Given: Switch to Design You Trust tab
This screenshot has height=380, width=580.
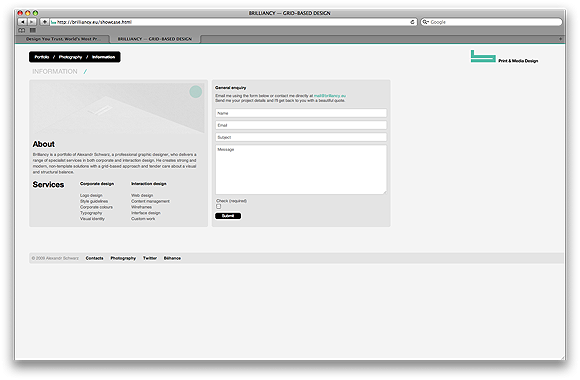Looking at the screenshot, I should (63, 38).
